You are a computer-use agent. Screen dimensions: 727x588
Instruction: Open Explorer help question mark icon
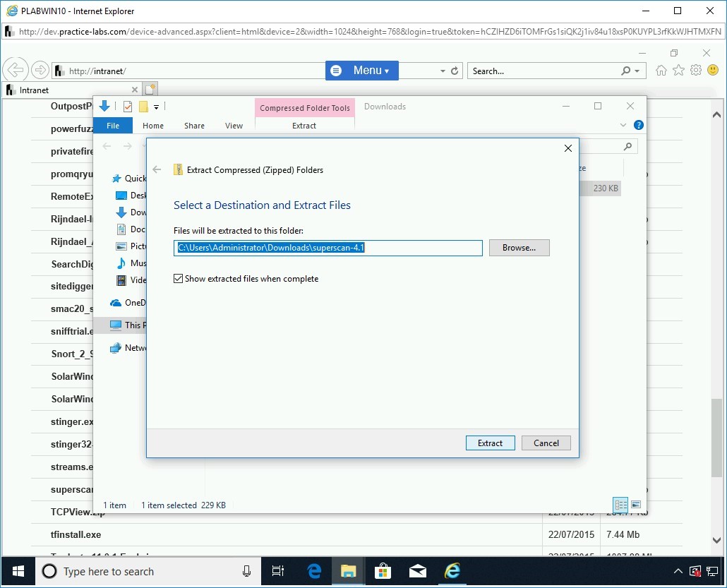[639, 126]
